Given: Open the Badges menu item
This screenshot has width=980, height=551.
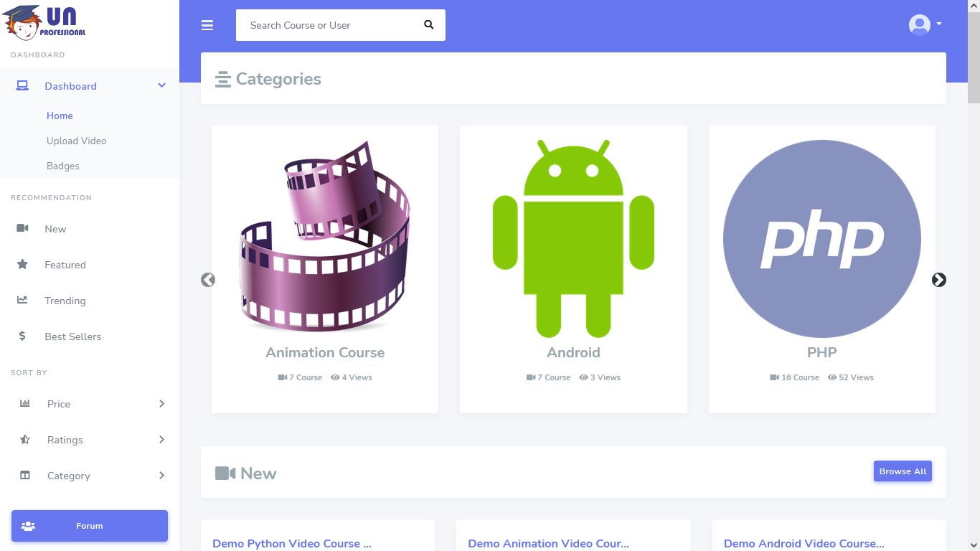Looking at the screenshot, I should point(63,166).
